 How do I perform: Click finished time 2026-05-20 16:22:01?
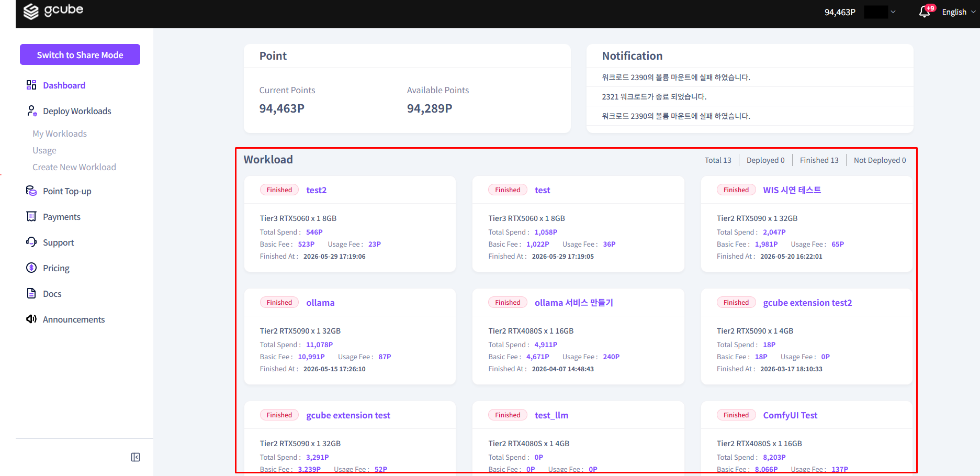pyautogui.click(x=791, y=257)
